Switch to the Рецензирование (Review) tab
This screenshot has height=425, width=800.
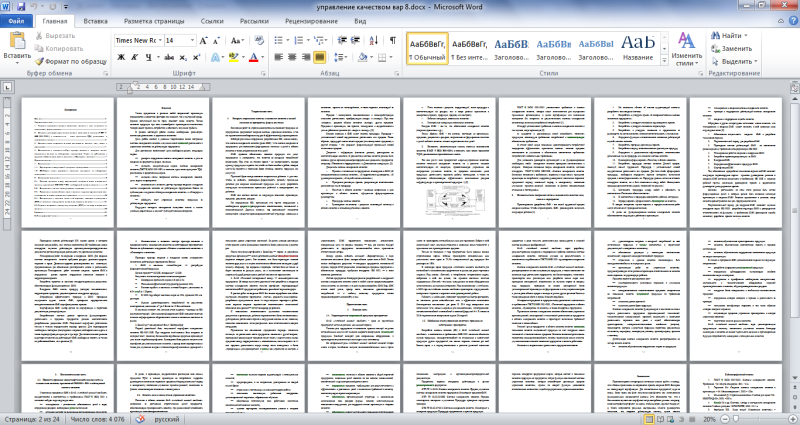[x=311, y=21]
